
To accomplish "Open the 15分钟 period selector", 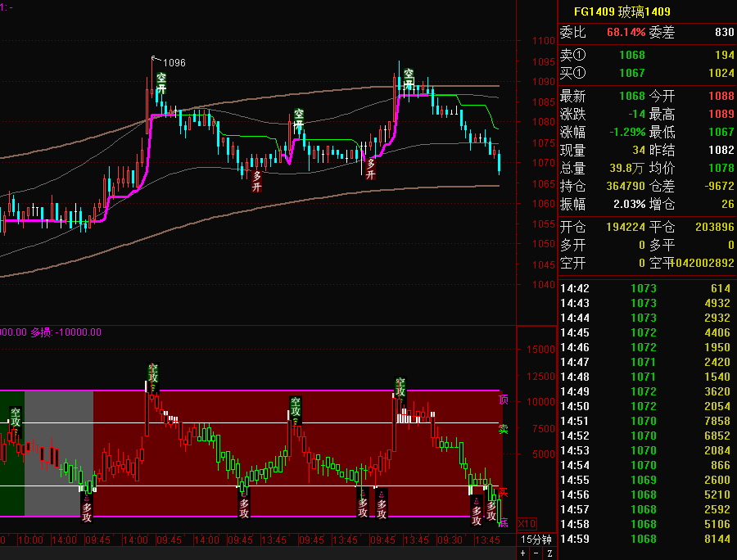I will click(536, 540).
